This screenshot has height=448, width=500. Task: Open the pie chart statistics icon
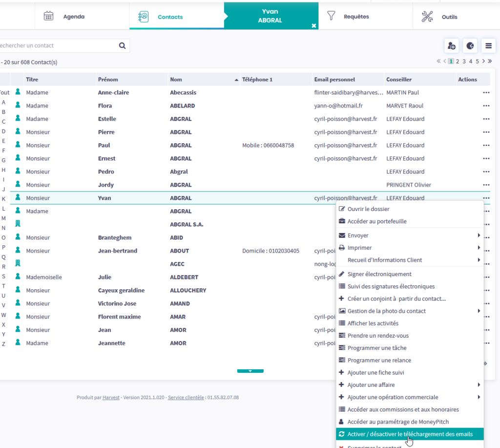tap(470, 46)
